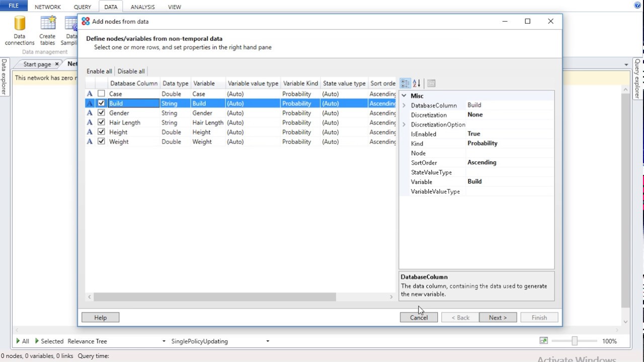Click the zoom-to-fit icon beside zoom slider
Viewport: 644px width, 362px height.
click(x=543, y=341)
